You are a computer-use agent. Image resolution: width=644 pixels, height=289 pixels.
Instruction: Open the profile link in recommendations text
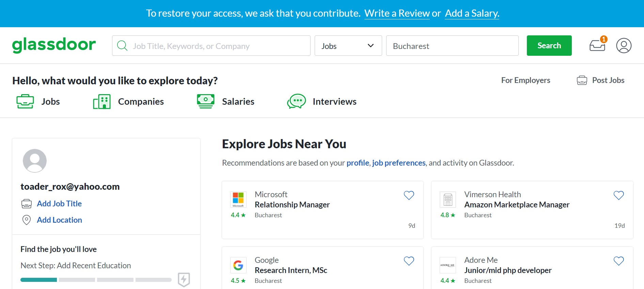coord(358,163)
